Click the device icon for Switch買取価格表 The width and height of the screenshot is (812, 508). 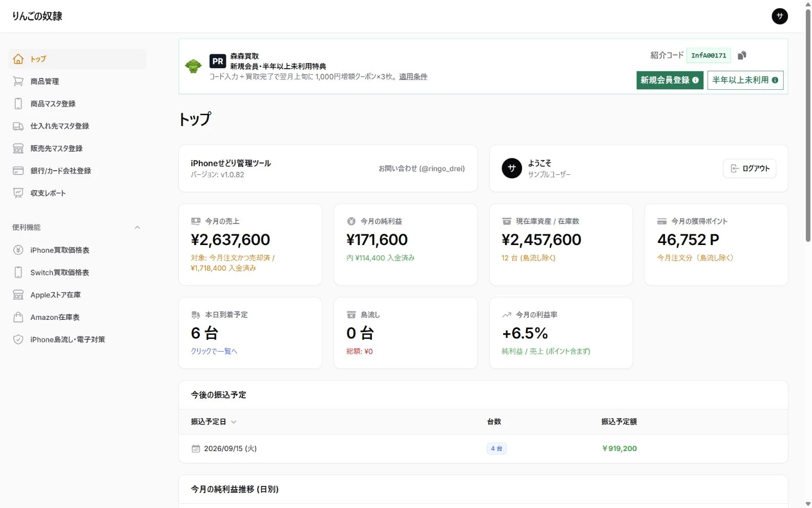coord(18,273)
